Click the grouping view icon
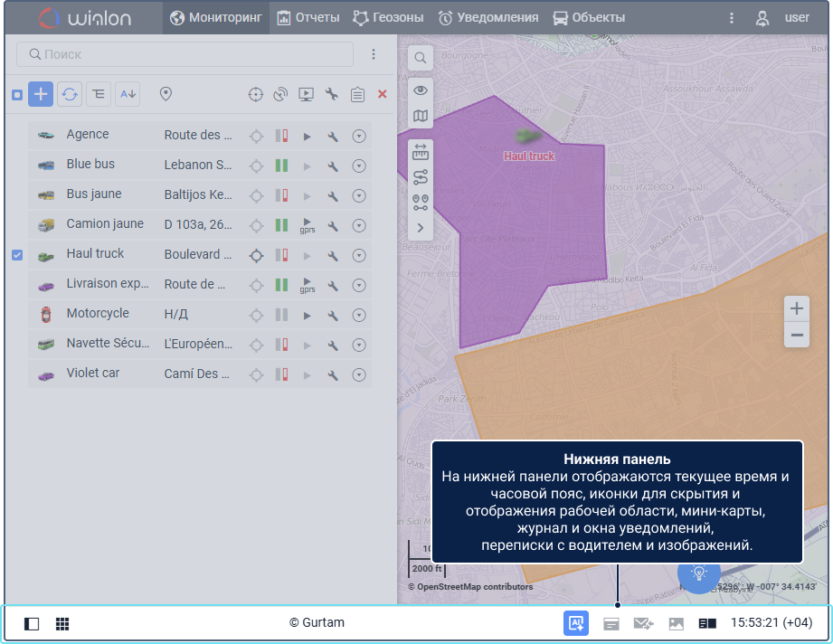Viewport: 833px width, 644px height. pyautogui.click(x=99, y=94)
